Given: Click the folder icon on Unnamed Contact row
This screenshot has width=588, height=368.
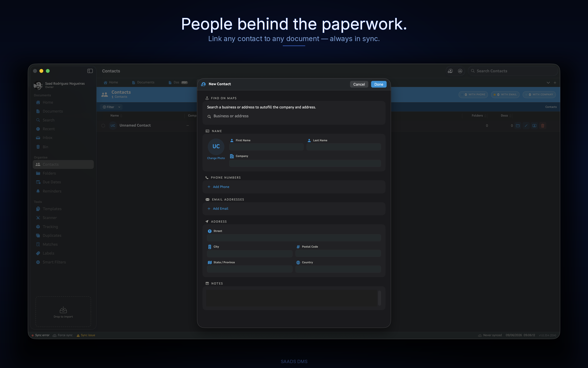Looking at the screenshot, I should [518, 126].
